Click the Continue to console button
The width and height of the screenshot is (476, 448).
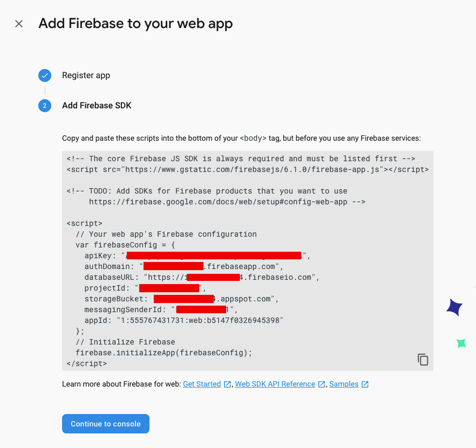(106, 424)
